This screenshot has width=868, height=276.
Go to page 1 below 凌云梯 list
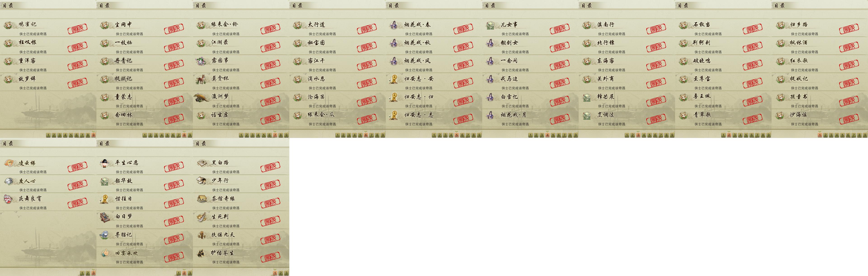coord(82,273)
